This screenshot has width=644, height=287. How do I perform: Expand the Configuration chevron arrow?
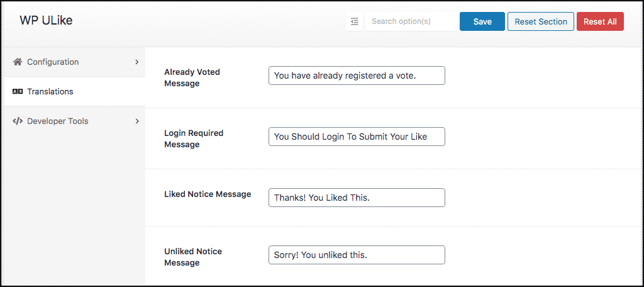137,62
